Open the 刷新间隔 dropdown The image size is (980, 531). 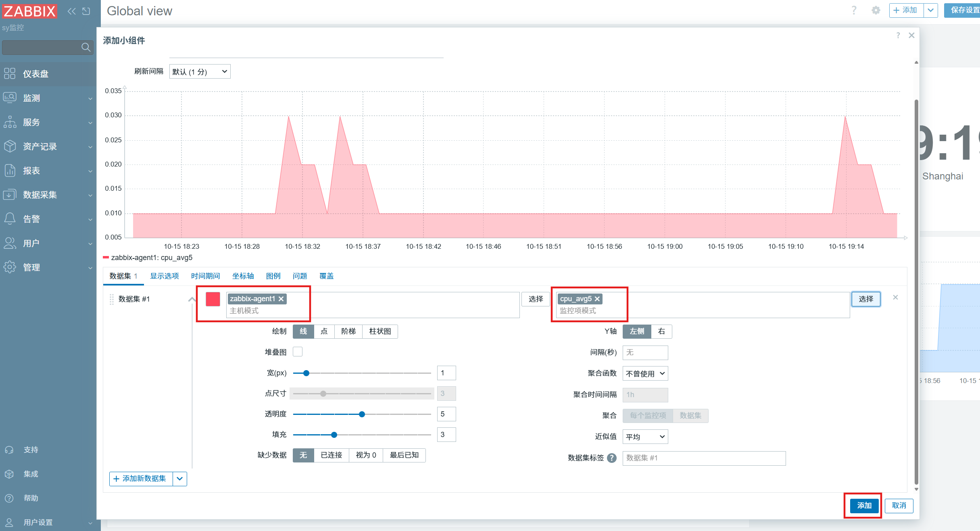pos(200,72)
